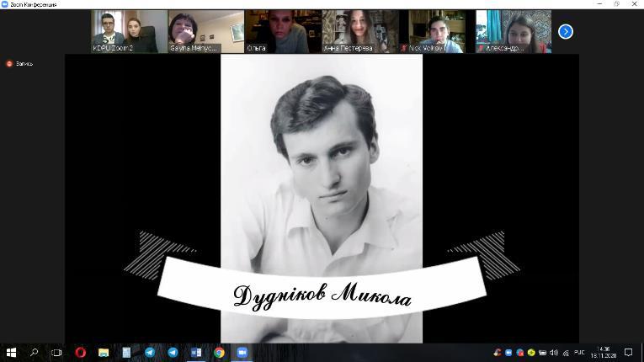Viewport: 644px width, 362px height.
Task: Select the KDPU Zoom 2 video thumbnail
Action: coord(129,31)
